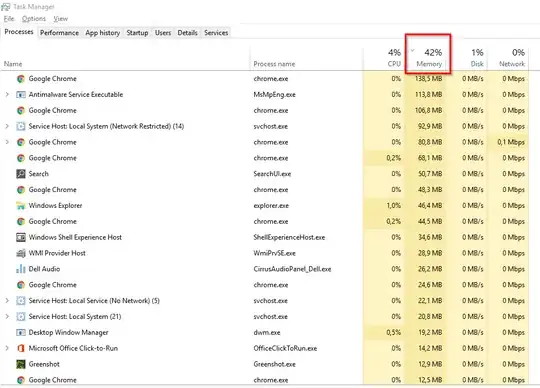This screenshot has height=388, width=540.
Task: Click Chrome icon in the 68,1 MB row
Action: pyautogui.click(x=21, y=158)
